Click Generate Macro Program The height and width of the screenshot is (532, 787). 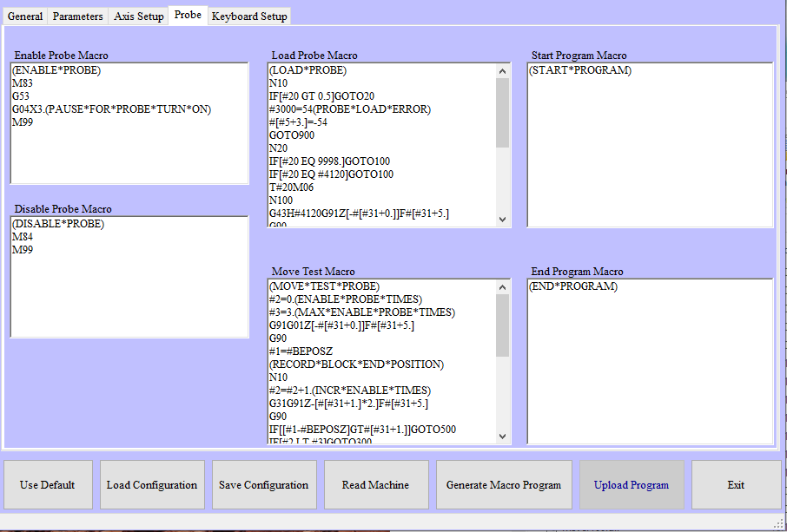click(x=504, y=485)
